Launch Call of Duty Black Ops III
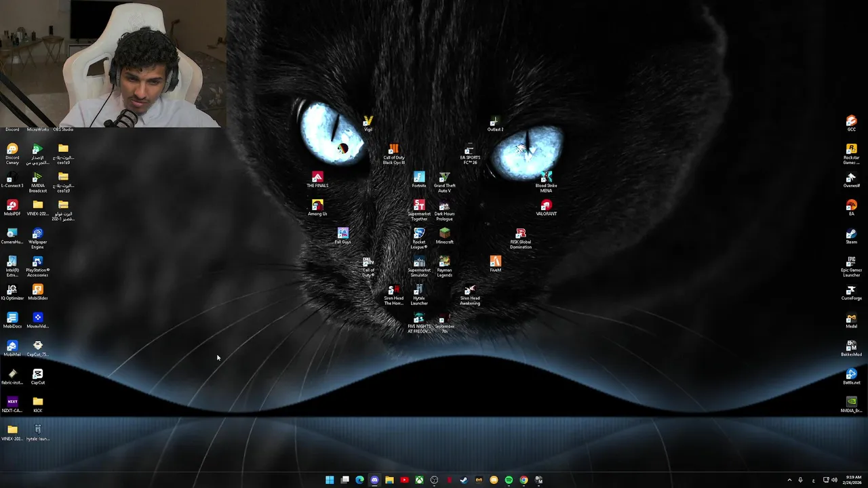Viewport: 868px width, 488px height. (x=393, y=154)
